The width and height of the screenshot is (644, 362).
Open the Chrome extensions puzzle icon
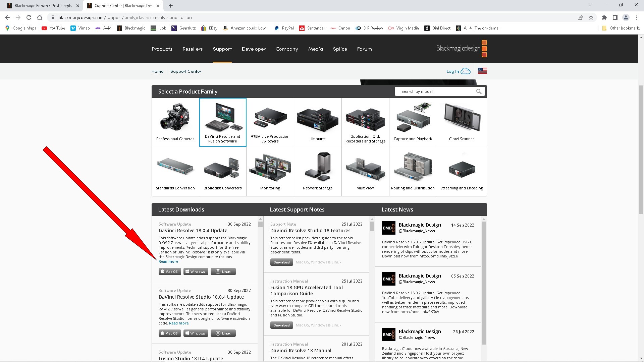coord(604,17)
